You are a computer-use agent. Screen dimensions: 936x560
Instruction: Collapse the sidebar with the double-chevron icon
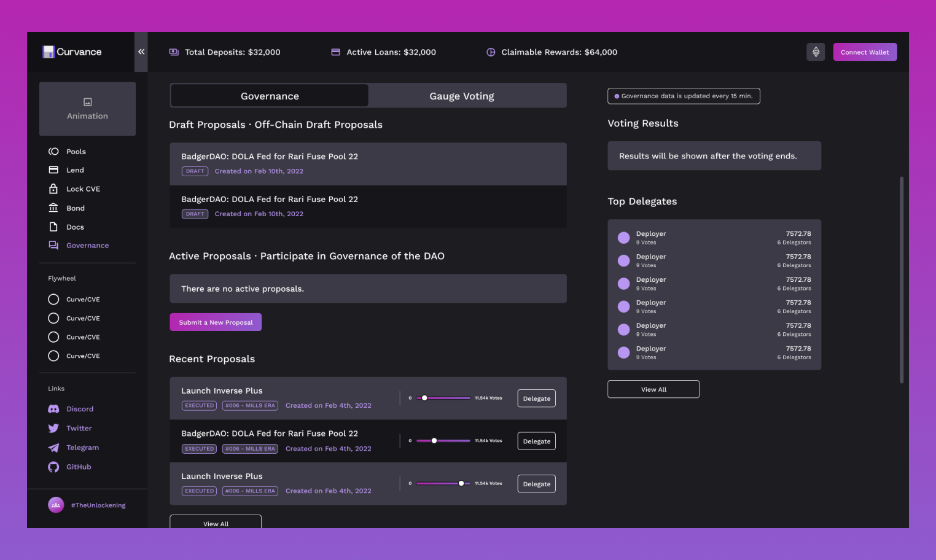coord(141,52)
